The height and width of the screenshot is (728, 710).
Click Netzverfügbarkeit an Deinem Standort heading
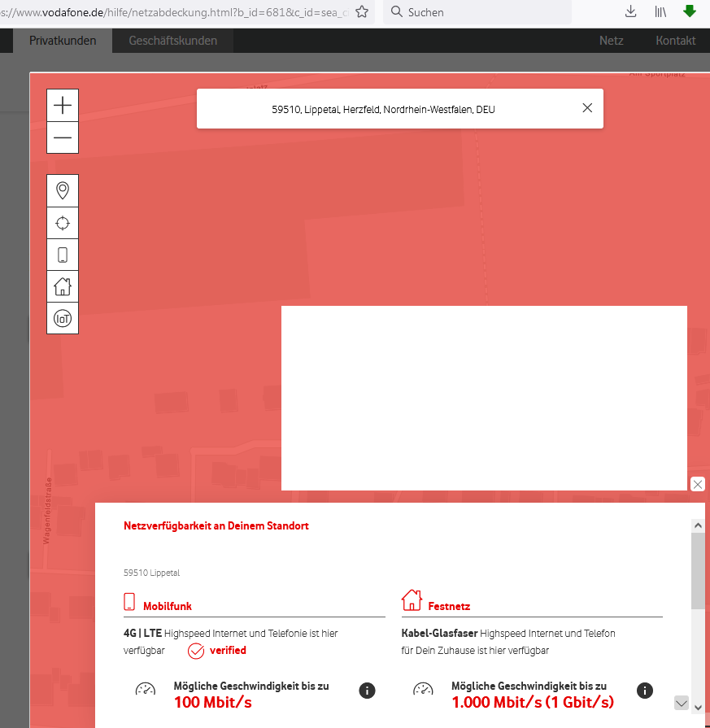click(x=216, y=525)
